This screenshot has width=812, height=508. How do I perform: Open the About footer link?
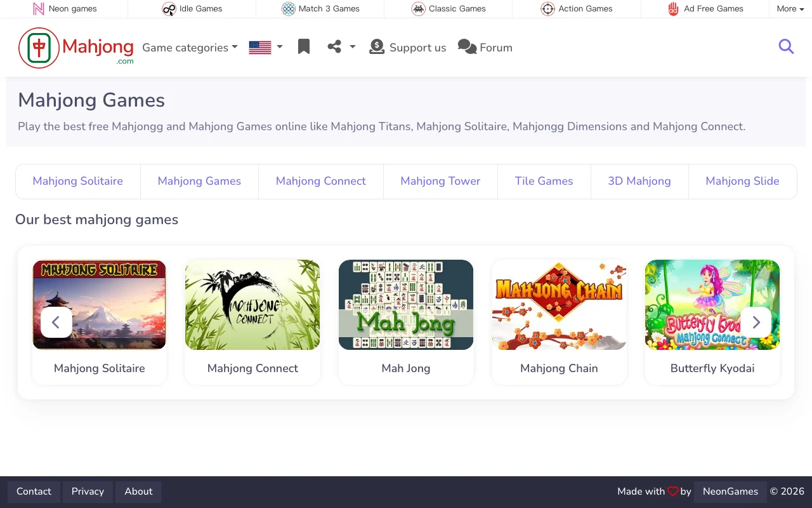coord(138,491)
